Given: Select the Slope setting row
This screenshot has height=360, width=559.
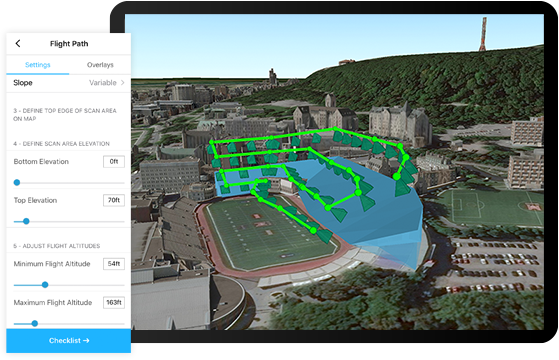Looking at the screenshot, I should click(68, 83).
